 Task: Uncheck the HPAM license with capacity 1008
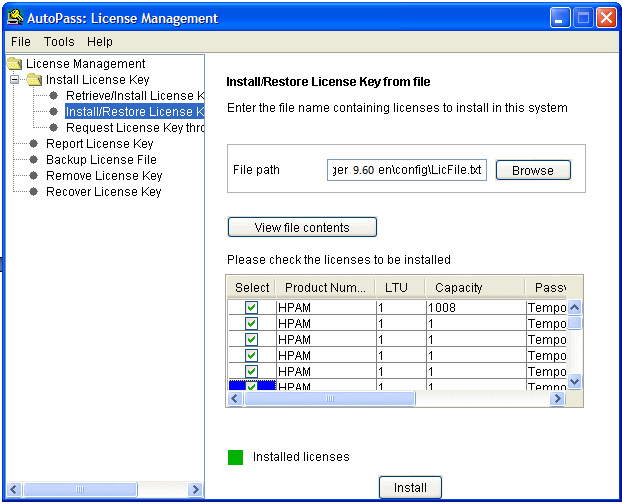point(251,307)
